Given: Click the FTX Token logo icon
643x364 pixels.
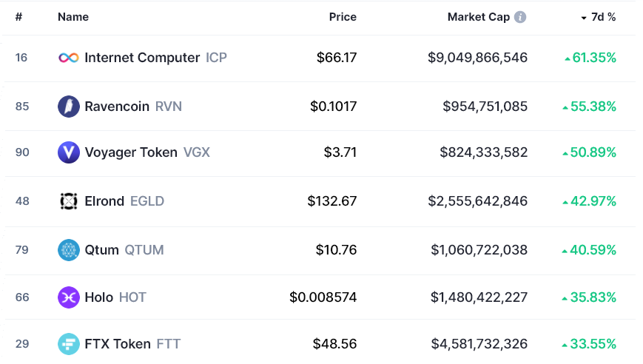Looking at the screenshot, I should click(69, 344).
